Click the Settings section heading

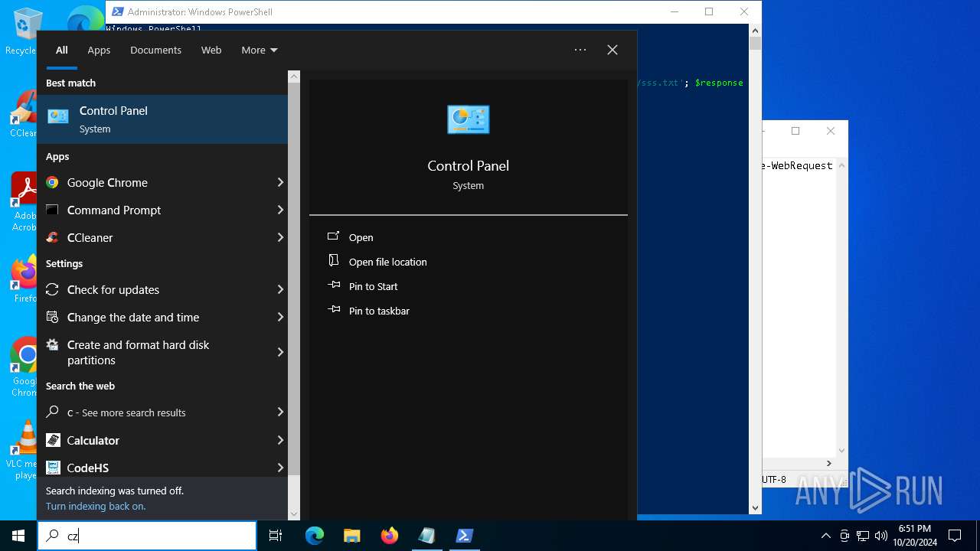tap(64, 263)
